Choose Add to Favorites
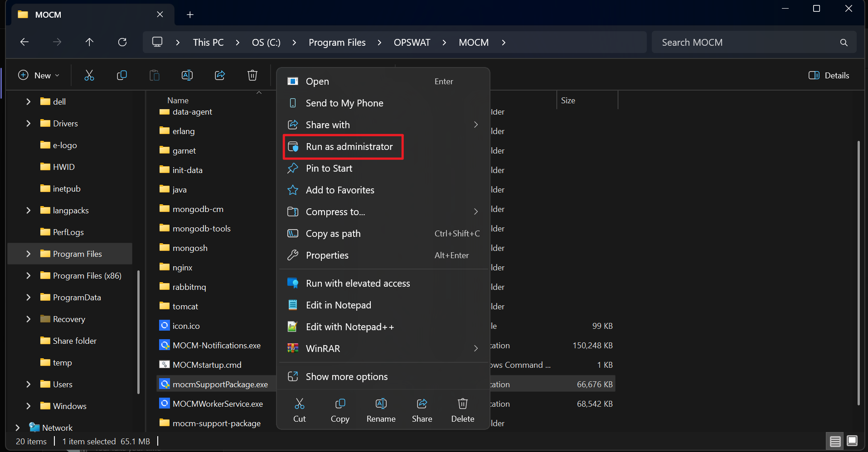The image size is (868, 452). (x=383, y=190)
